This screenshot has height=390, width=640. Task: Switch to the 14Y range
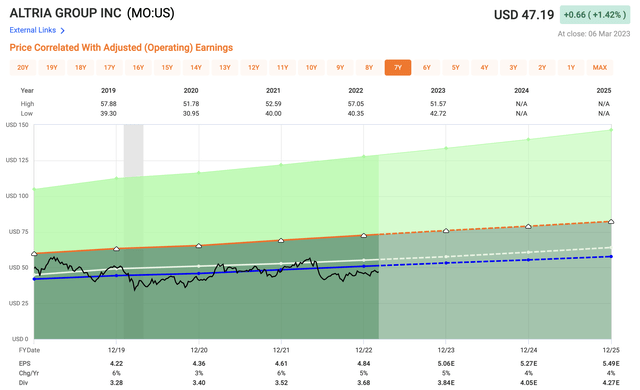pos(196,67)
